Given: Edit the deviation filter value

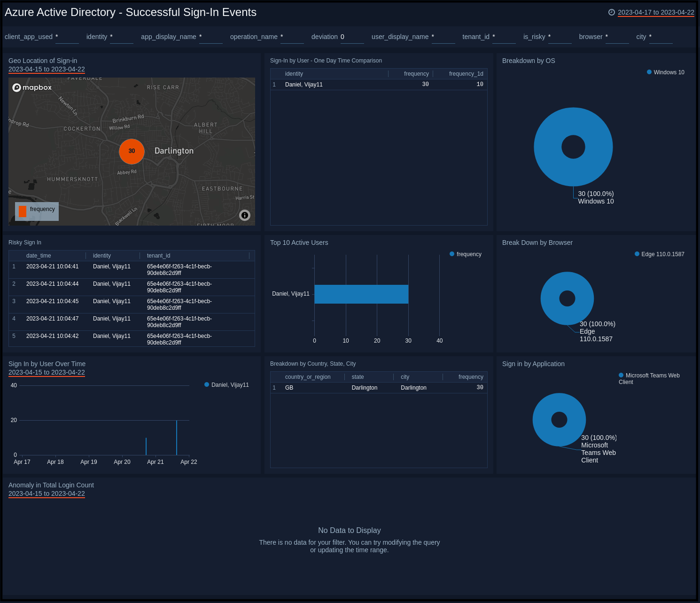Looking at the screenshot, I should point(352,37).
